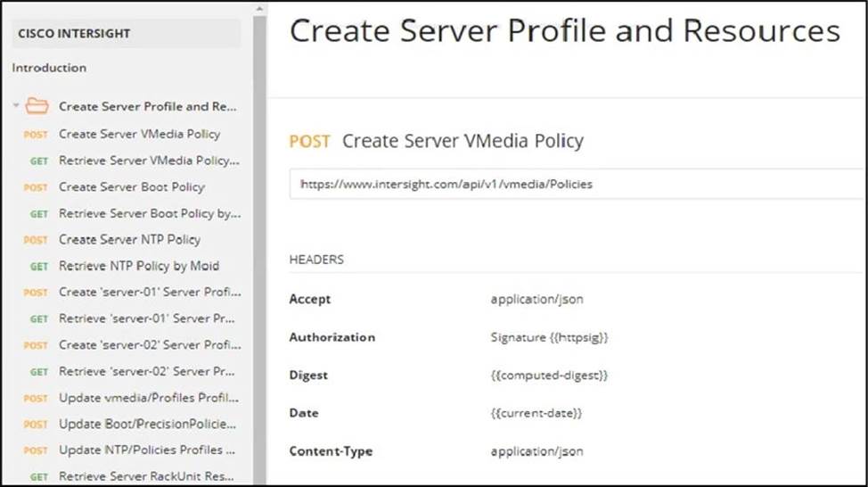Click the HEADERS section label
Screen dimensions: 868x487
(x=316, y=260)
